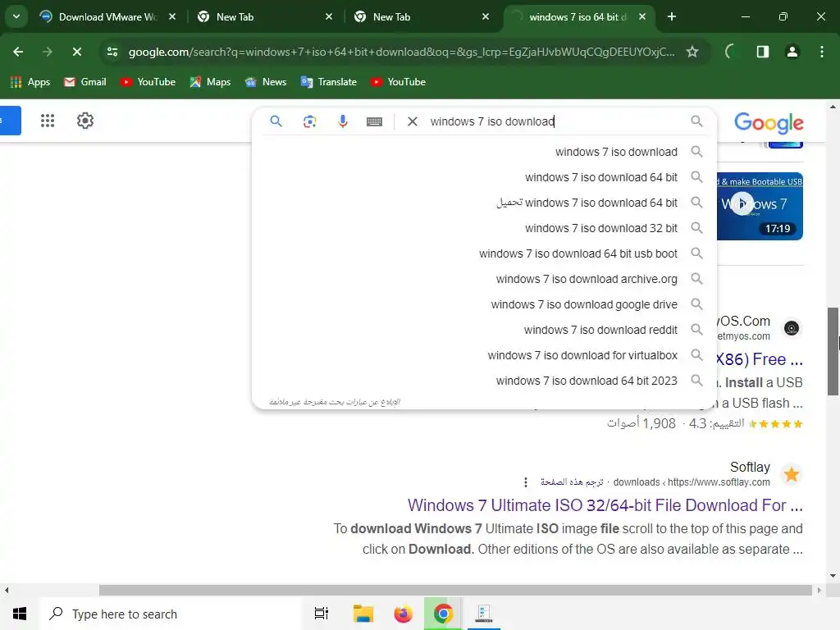Close the Download VMware tab
This screenshot has height=630, width=840.
click(172, 16)
